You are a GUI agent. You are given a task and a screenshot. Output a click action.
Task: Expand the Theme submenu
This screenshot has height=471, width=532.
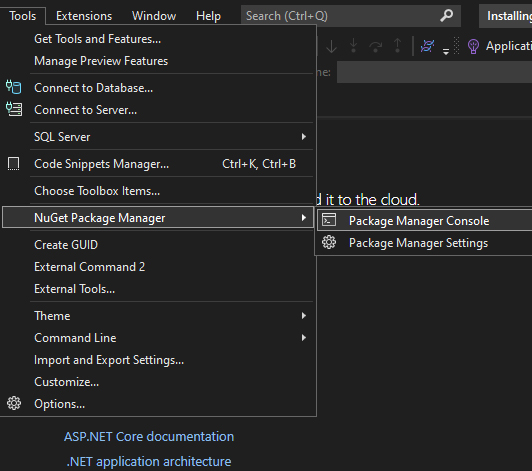[x=304, y=316]
